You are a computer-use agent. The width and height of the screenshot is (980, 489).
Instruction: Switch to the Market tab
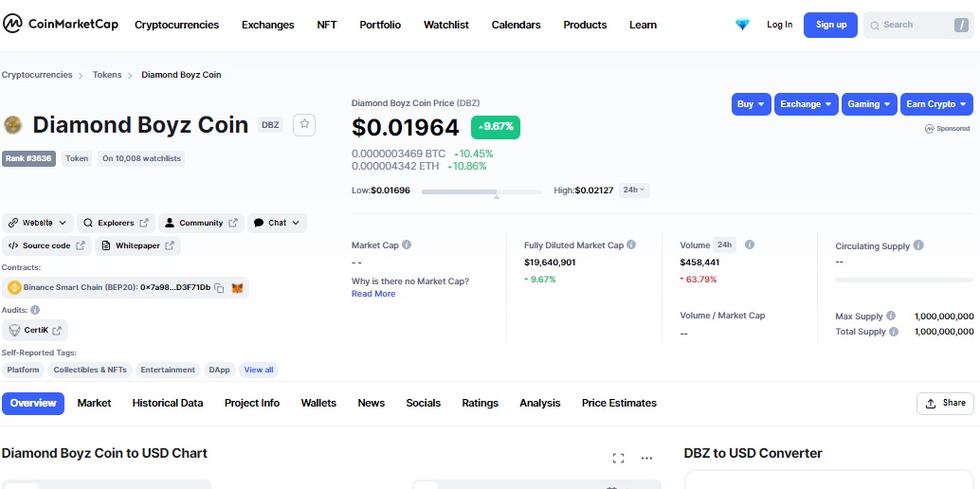click(x=95, y=404)
